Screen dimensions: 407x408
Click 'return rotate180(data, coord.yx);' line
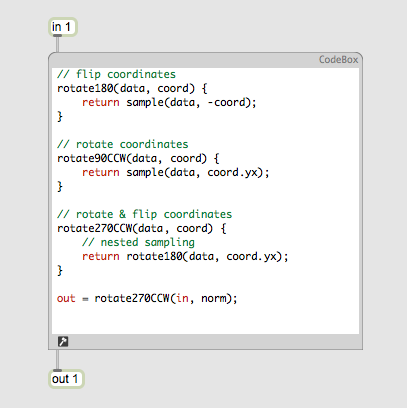click(x=185, y=256)
